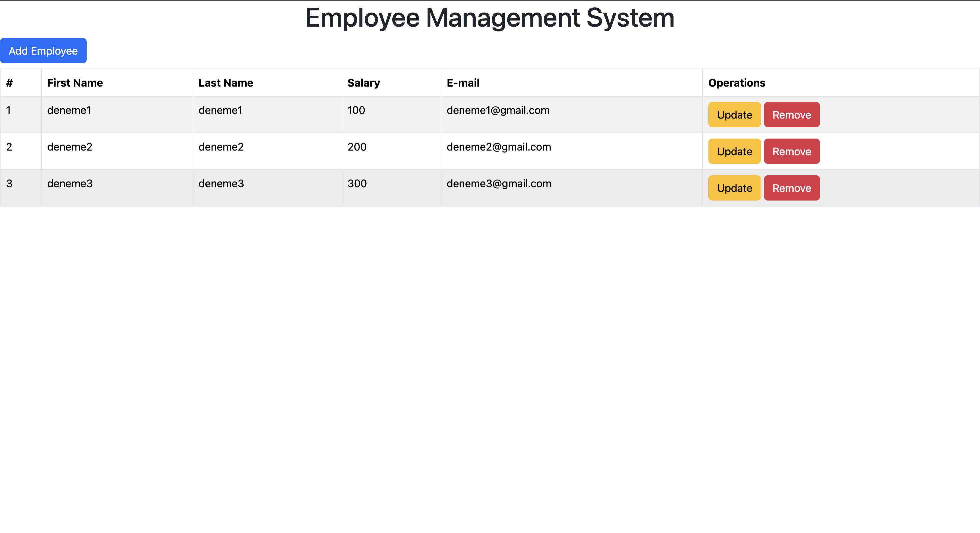
Task: Remove employee deneme3
Action: pos(791,188)
